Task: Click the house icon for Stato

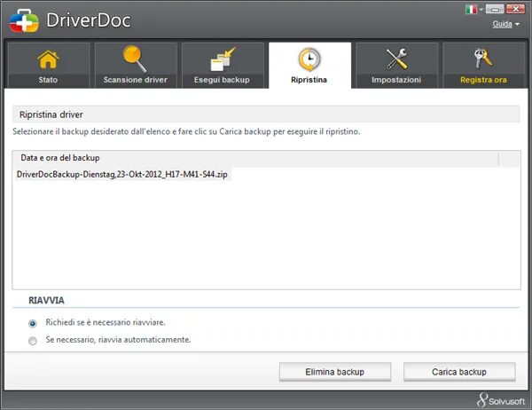Action: [48, 59]
